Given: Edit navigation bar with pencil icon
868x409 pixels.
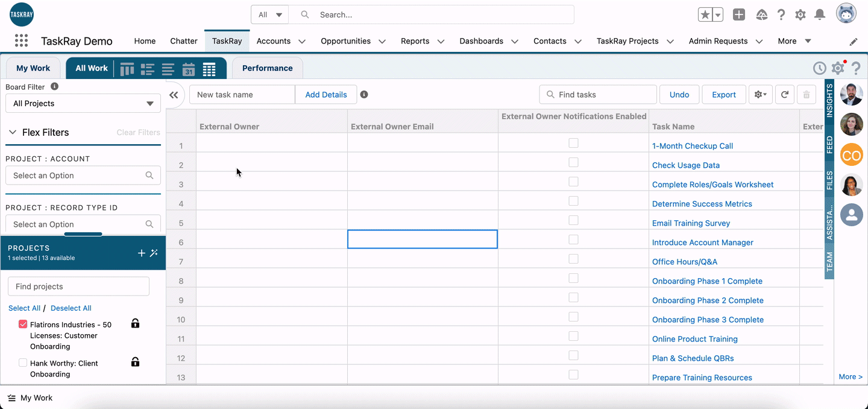Looking at the screenshot, I should 854,42.
